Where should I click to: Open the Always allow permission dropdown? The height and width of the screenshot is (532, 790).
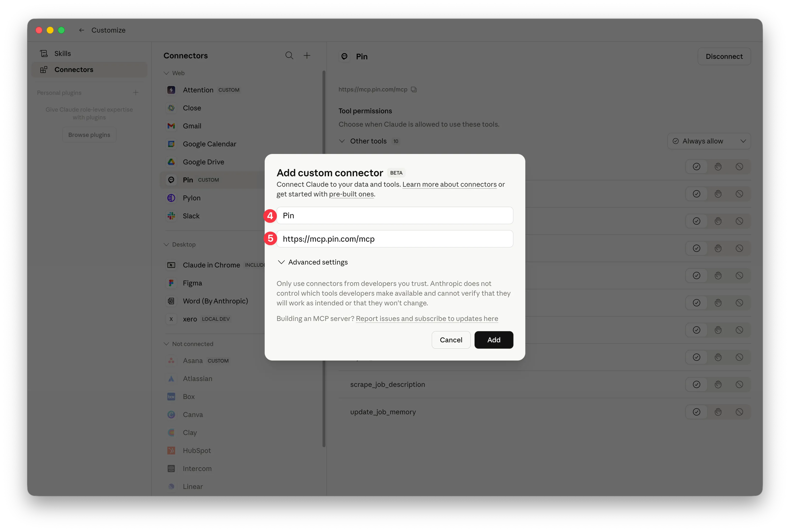point(709,141)
